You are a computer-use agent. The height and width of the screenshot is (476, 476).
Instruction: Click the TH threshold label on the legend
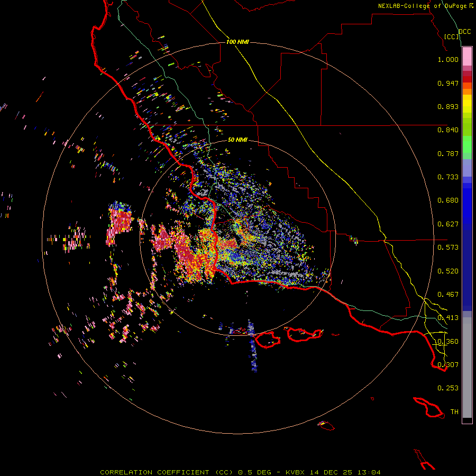click(x=454, y=412)
